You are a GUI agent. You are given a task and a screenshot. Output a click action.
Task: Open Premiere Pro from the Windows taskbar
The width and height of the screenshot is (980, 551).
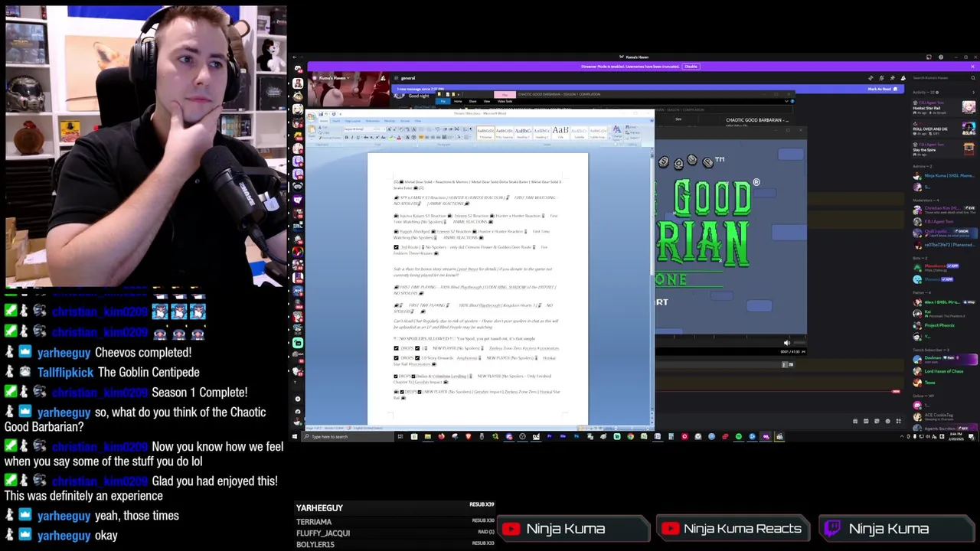[550, 436]
